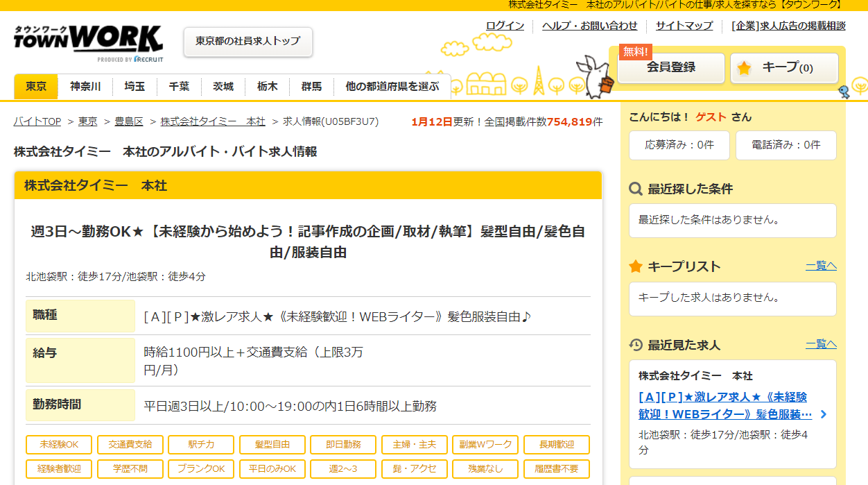
Task: Select the 栃木 region tab
Action: pos(267,87)
